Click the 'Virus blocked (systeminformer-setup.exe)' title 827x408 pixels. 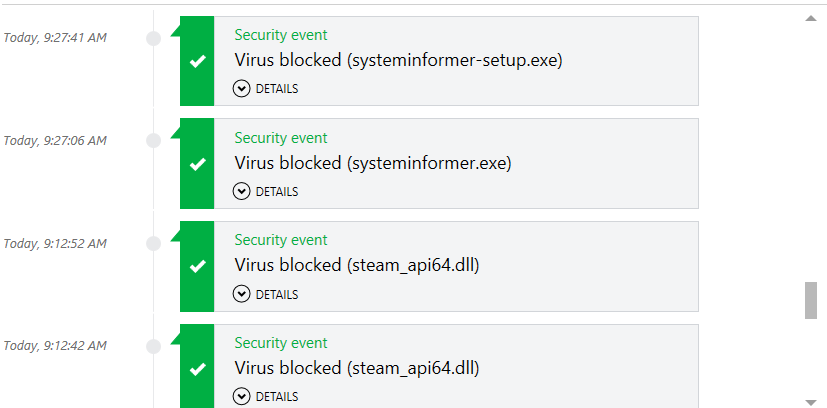click(x=398, y=61)
